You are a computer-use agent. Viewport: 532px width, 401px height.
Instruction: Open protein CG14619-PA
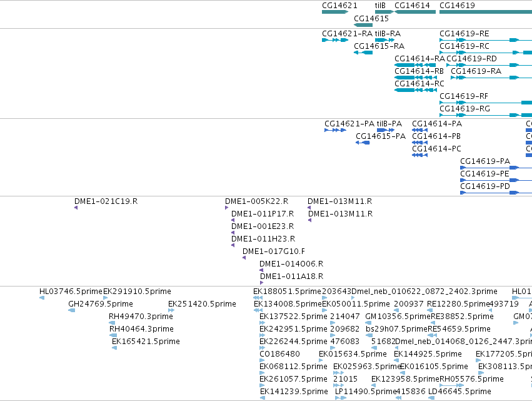[496, 168]
